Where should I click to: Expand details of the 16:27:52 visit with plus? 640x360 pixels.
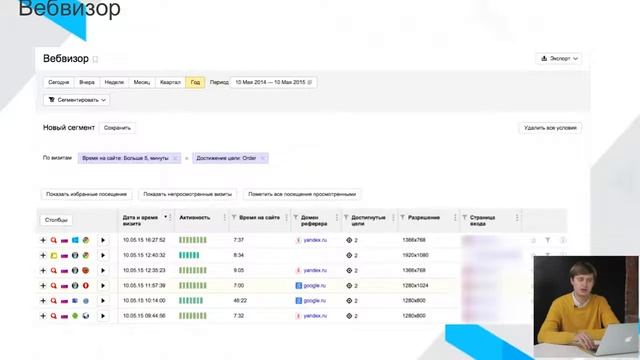[43, 240]
